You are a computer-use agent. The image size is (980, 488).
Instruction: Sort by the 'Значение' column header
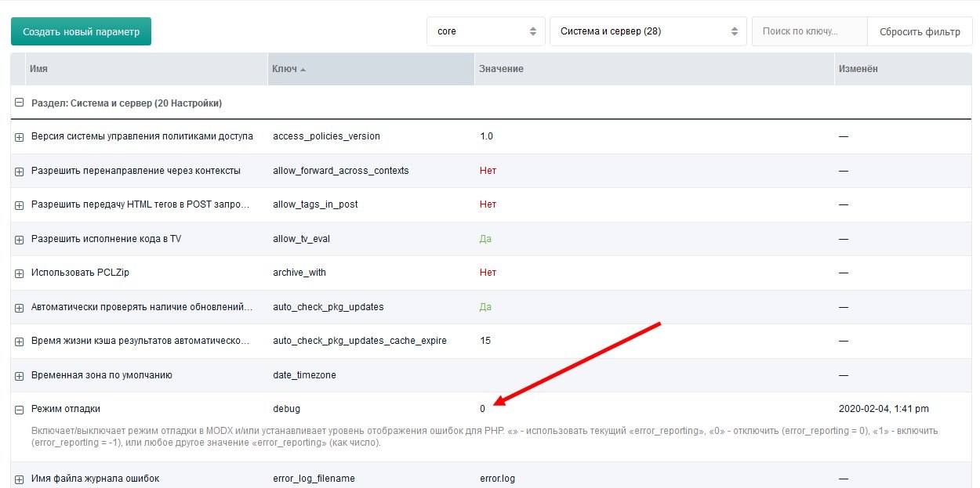[x=654, y=69]
